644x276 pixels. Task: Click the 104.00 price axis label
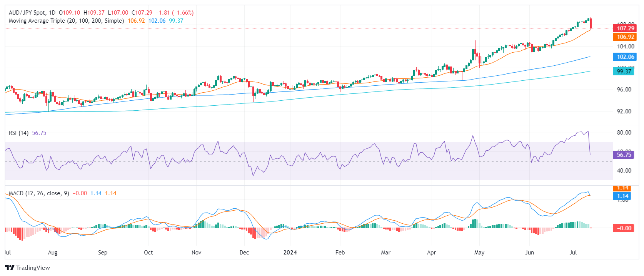[626, 47]
